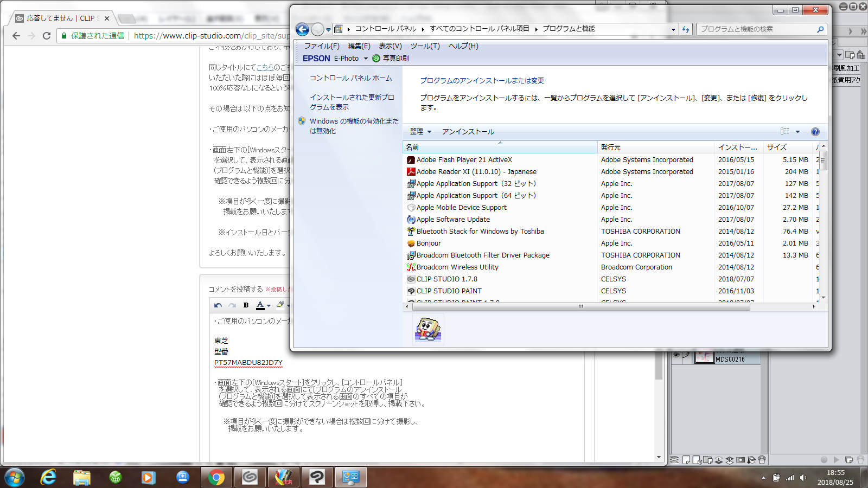868x488 pixels.
Task: Click the volume icon in system tray
Action: 803,478
